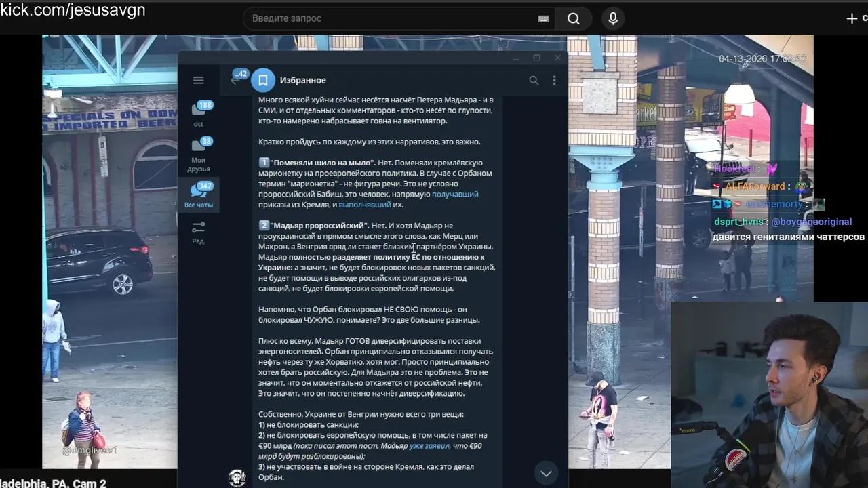Click the plus create icon at top right
The height and width of the screenshot is (488, 868).
pyautogui.click(x=852, y=19)
